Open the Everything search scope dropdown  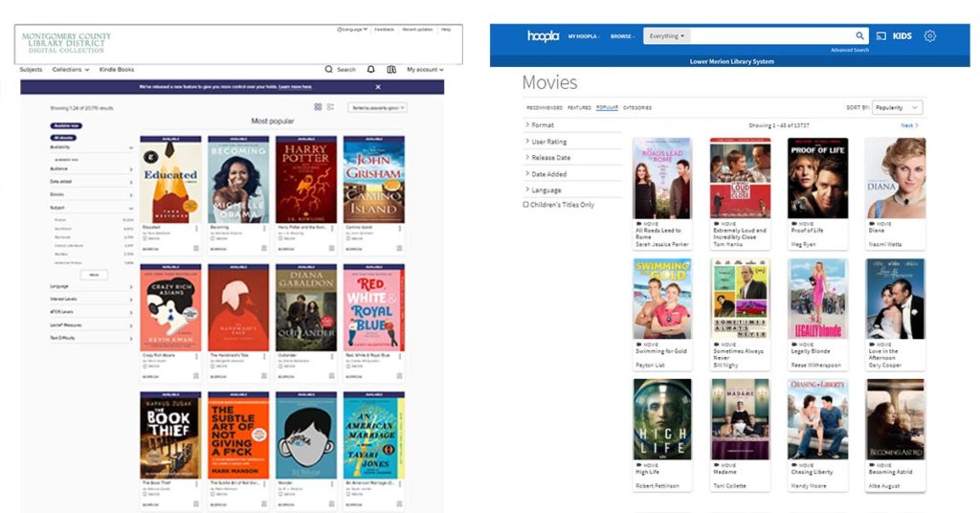coord(667,36)
